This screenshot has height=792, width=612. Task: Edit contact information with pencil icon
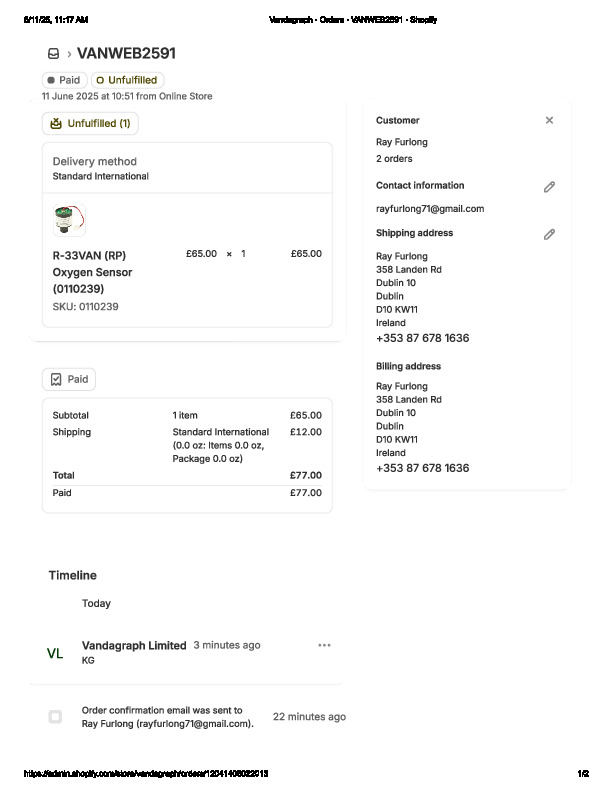[x=549, y=187]
